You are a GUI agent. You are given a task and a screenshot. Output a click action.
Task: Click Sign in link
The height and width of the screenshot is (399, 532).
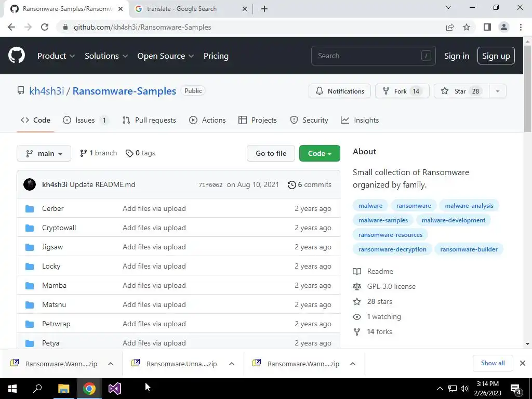(x=457, y=56)
